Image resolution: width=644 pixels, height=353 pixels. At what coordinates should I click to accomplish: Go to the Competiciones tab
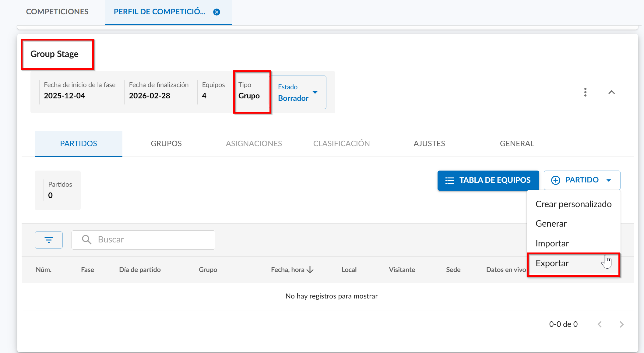57,12
